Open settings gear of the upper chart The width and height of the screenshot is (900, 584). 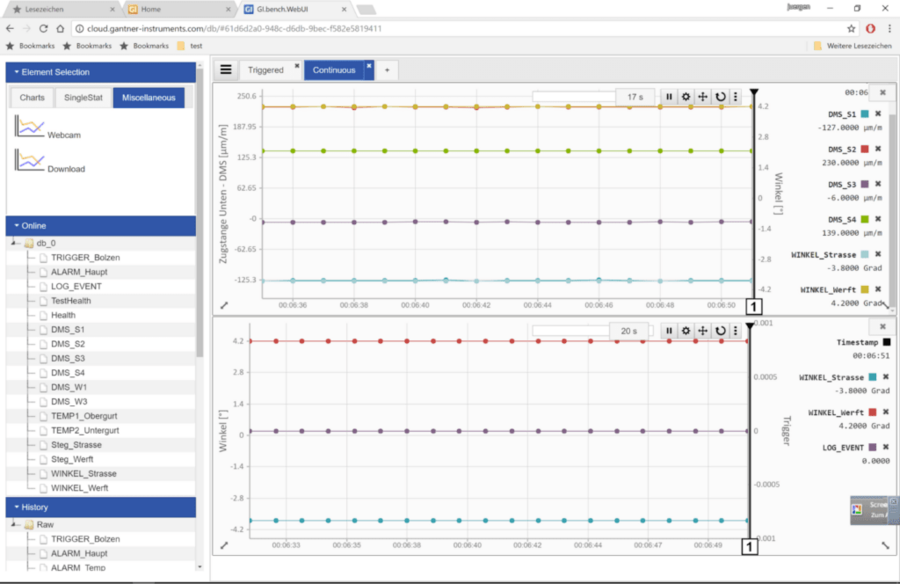pos(685,96)
